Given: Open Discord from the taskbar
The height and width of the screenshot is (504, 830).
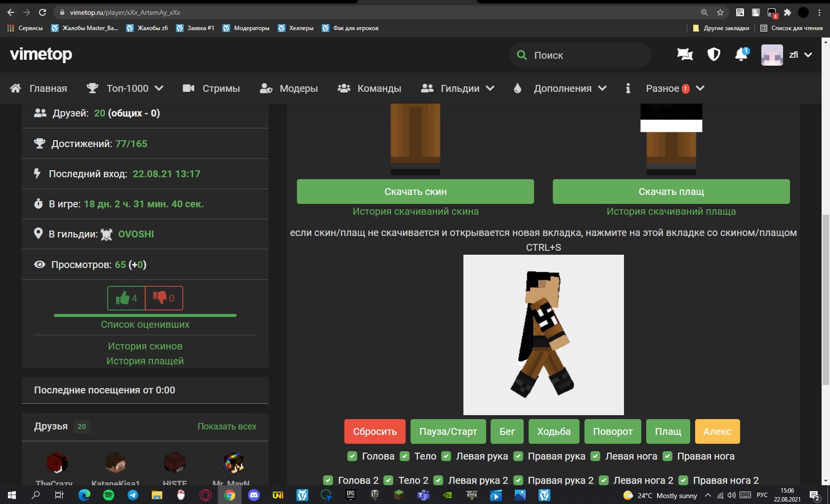Looking at the screenshot, I should (254, 495).
